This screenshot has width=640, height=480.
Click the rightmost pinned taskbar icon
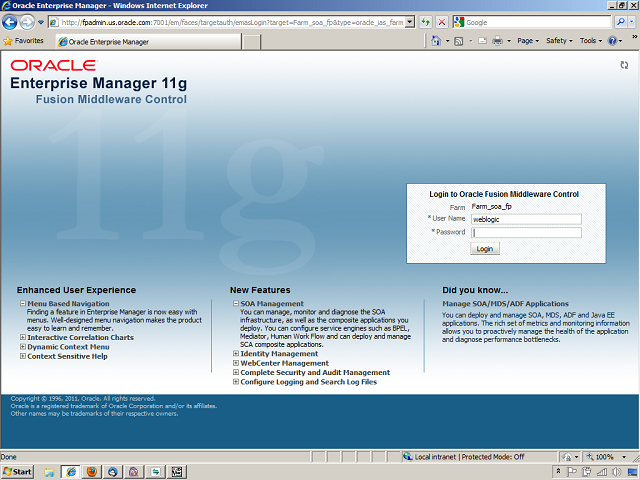coord(177,472)
